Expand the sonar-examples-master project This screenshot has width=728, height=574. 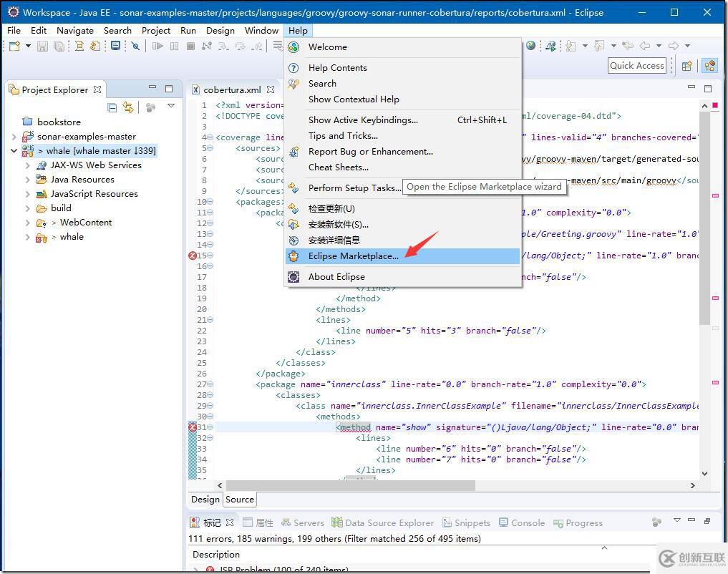[14, 137]
